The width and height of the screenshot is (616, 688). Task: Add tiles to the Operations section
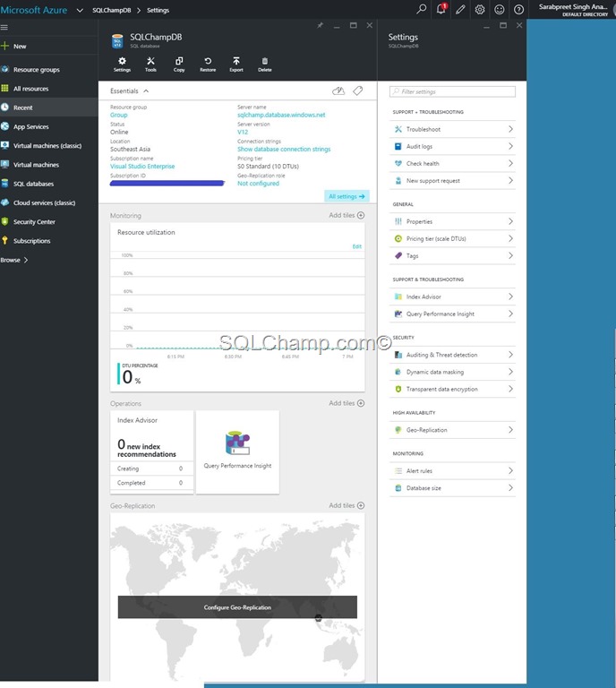[346, 403]
